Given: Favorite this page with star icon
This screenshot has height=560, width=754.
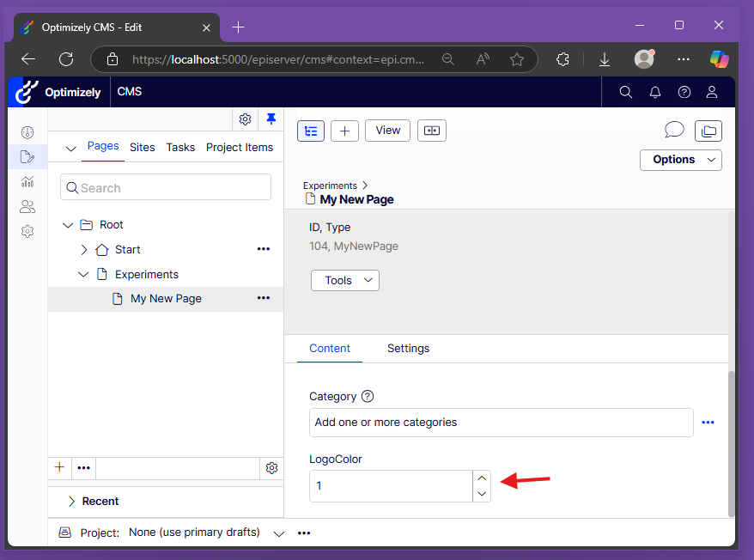Looking at the screenshot, I should 517,59.
